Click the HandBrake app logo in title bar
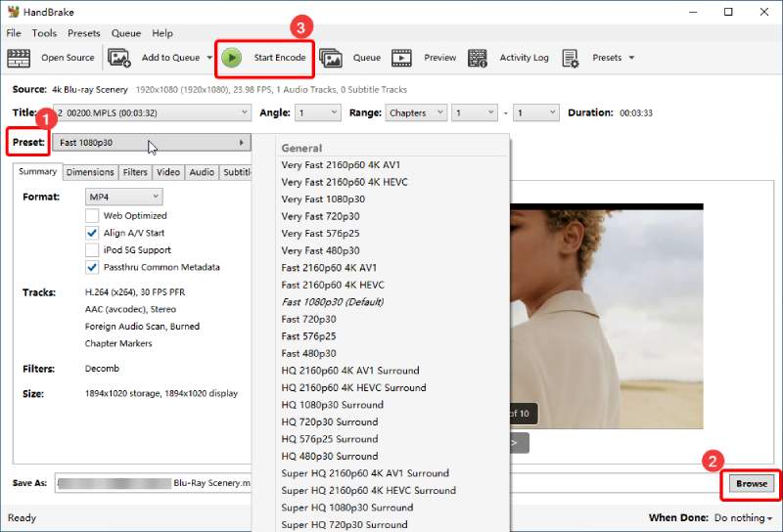The image size is (783, 532). (x=13, y=12)
